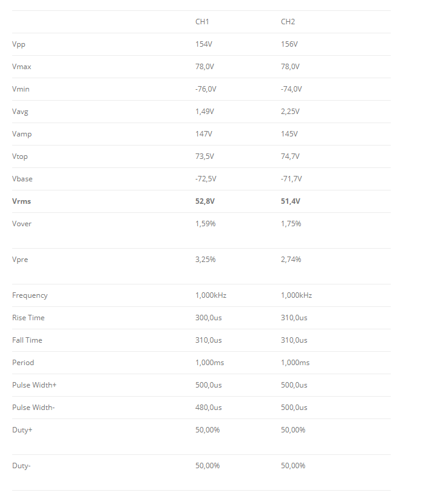Click the CH1 Rise Time value 300,0us
The width and height of the screenshot is (432, 504).
tap(209, 318)
